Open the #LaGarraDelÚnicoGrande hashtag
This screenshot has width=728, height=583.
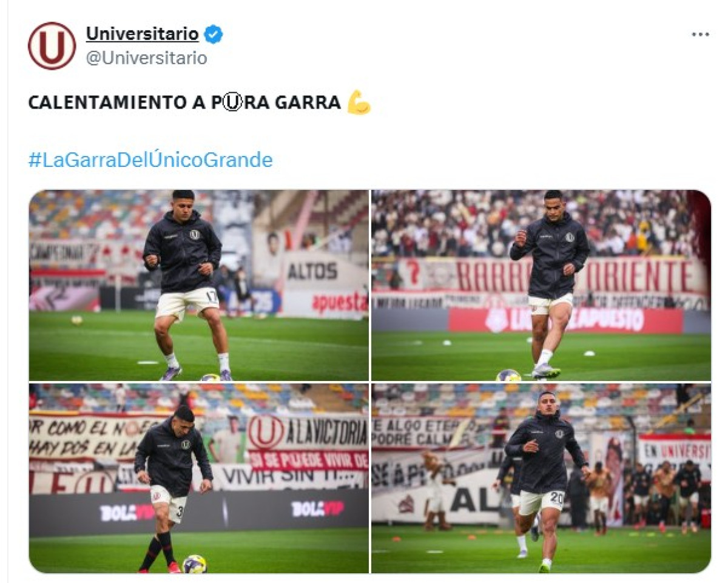click(150, 160)
